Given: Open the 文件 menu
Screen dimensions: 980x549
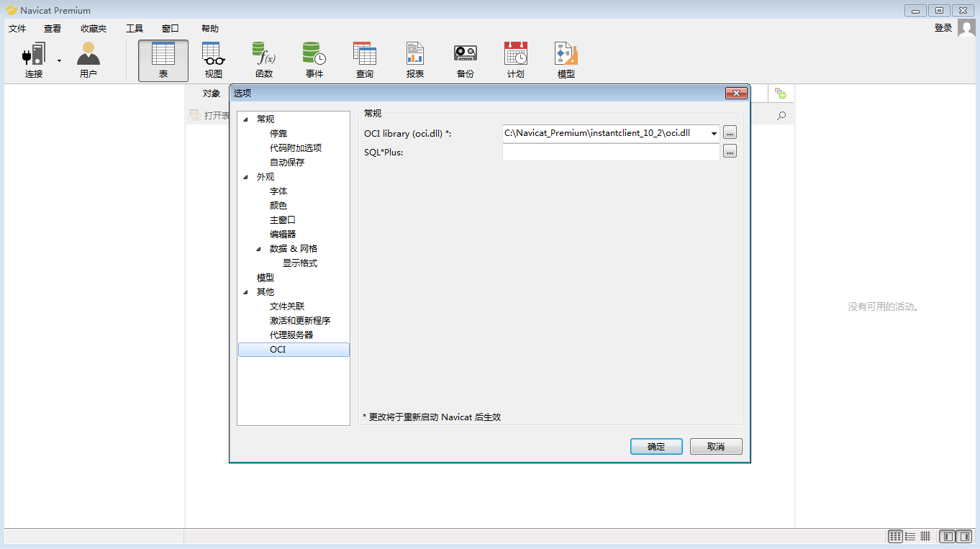Looking at the screenshot, I should point(17,29).
